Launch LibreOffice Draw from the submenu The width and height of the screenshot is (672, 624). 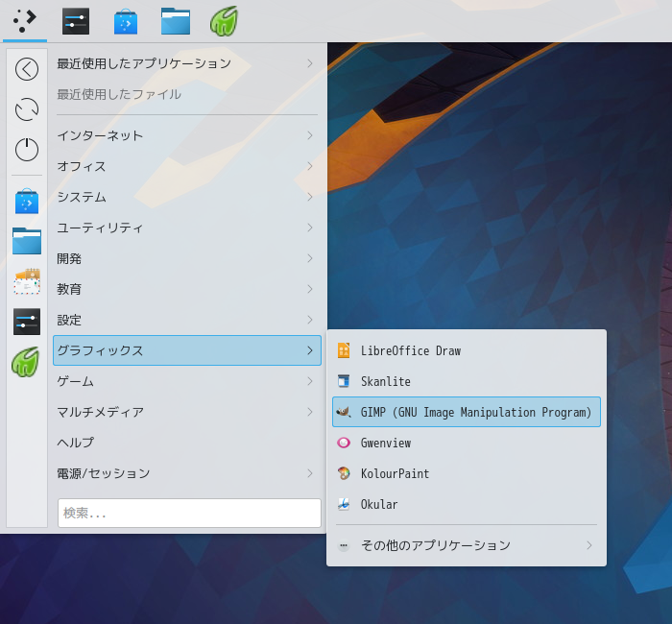point(467,350)
